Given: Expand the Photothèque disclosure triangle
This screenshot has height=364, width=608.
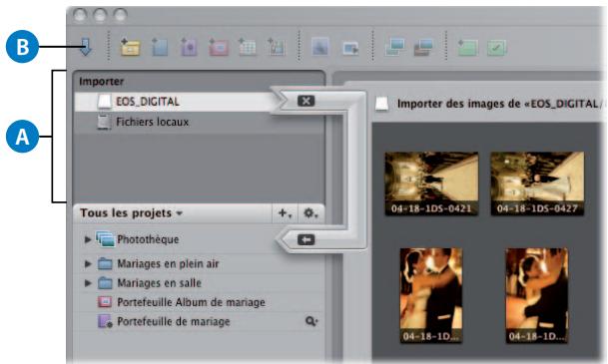Looking at the screenshot, I should coord(88,239).
